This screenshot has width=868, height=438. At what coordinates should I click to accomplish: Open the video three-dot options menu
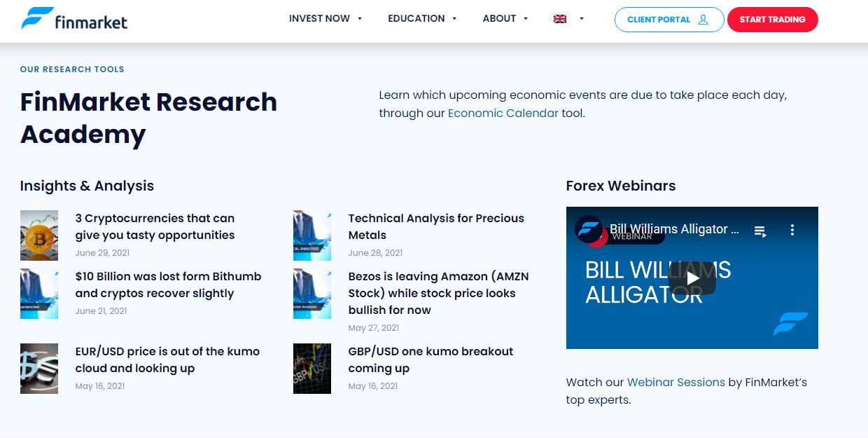click(792, 230)
